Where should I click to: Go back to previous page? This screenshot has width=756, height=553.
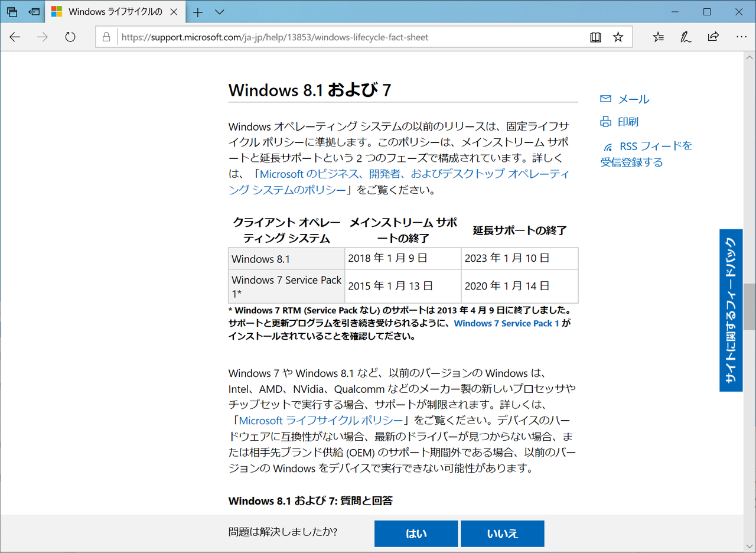coord(15,37)
